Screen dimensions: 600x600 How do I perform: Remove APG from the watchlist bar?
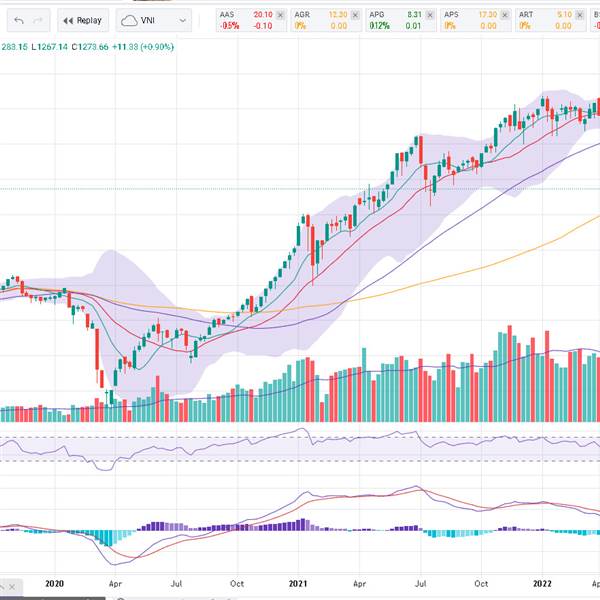(x=430, y=15)
